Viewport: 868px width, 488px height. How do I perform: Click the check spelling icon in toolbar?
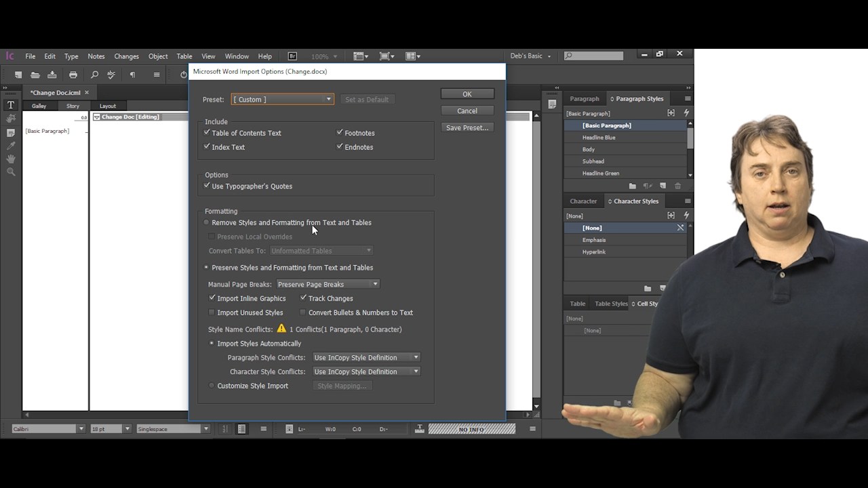[x=111, y=75]
